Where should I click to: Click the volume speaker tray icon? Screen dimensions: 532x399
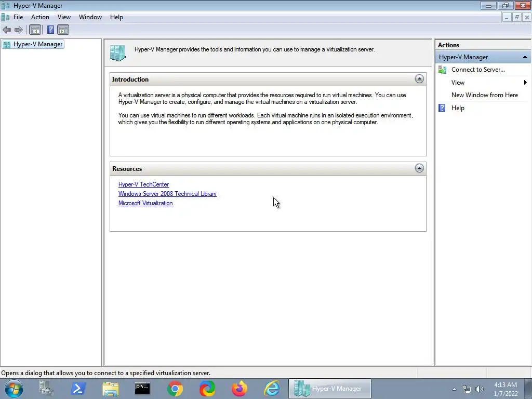pyautogui.click(x=480, y=389)
